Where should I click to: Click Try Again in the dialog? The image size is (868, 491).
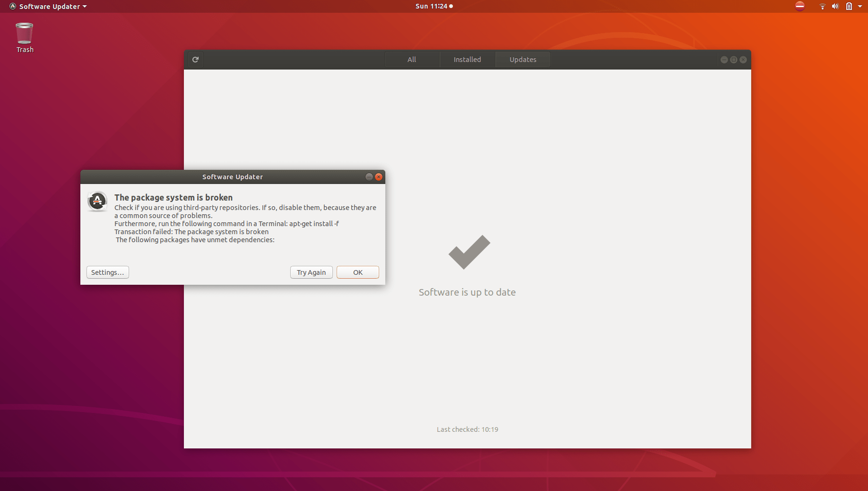[x=312, y=272]
